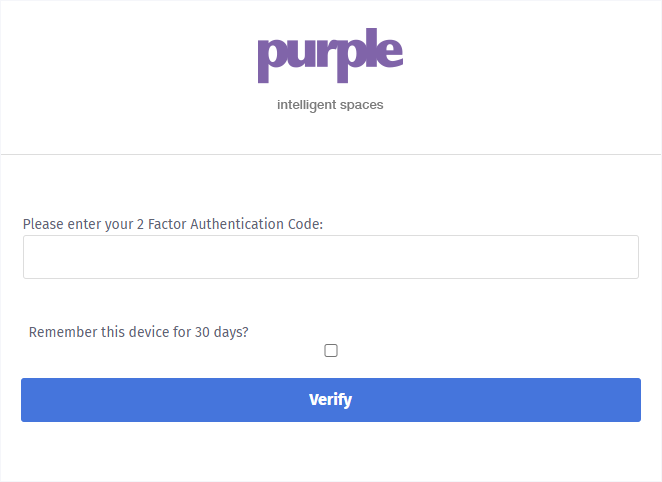Screen dimensions: 662x482
Task: Click the "intelligent spaces" tagline
Action: 330,105
